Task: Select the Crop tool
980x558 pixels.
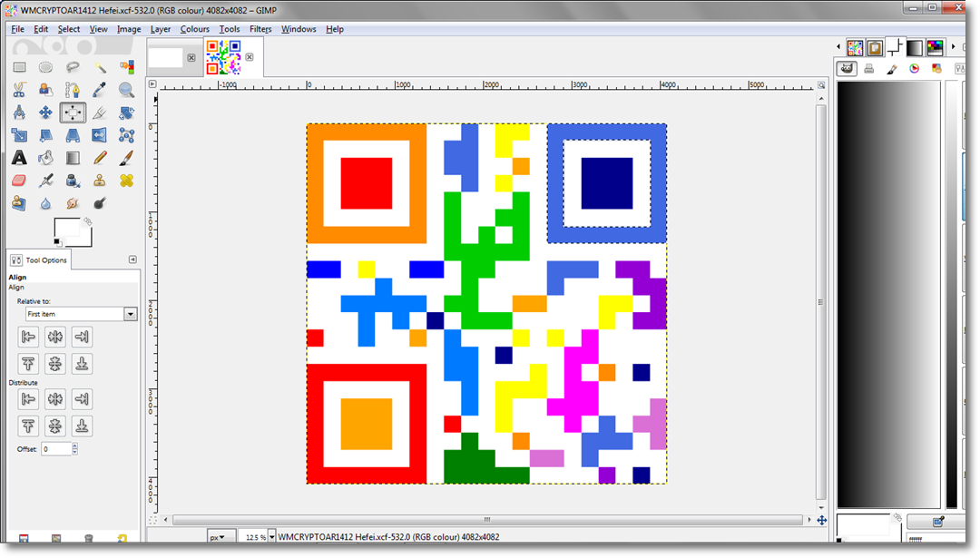Action: [100, 113]
